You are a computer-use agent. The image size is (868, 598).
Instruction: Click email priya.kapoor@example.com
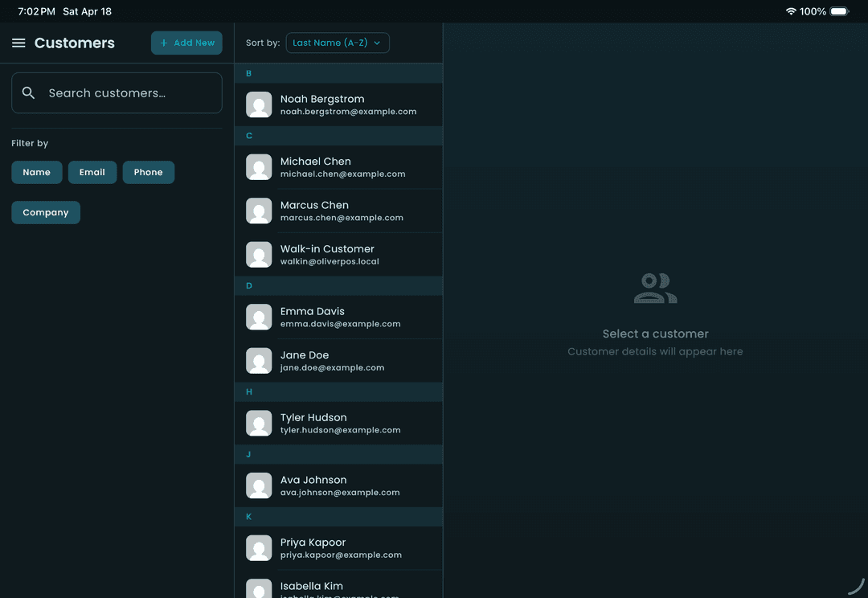(x=341, y=555)
